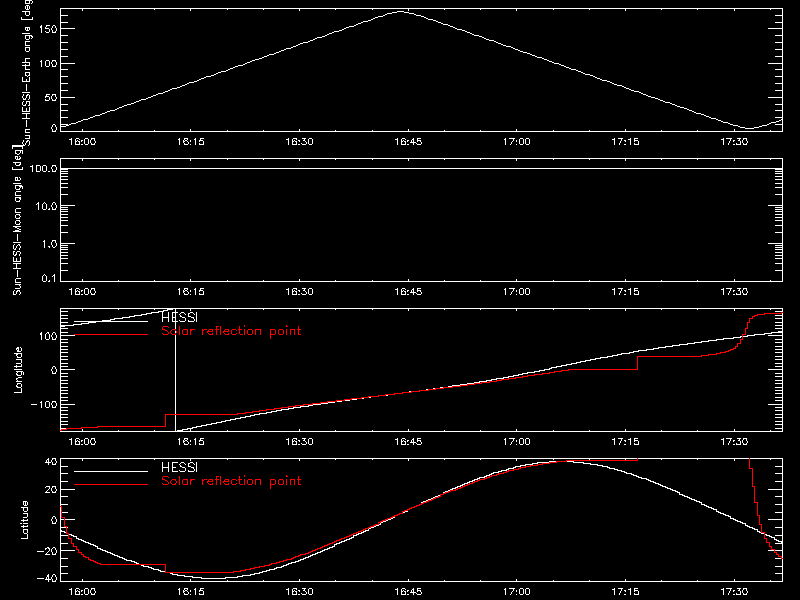Click 16:15 time label under Earth angle plot
The width and height of the screenshot is (800, 600).
pos(191,142)
